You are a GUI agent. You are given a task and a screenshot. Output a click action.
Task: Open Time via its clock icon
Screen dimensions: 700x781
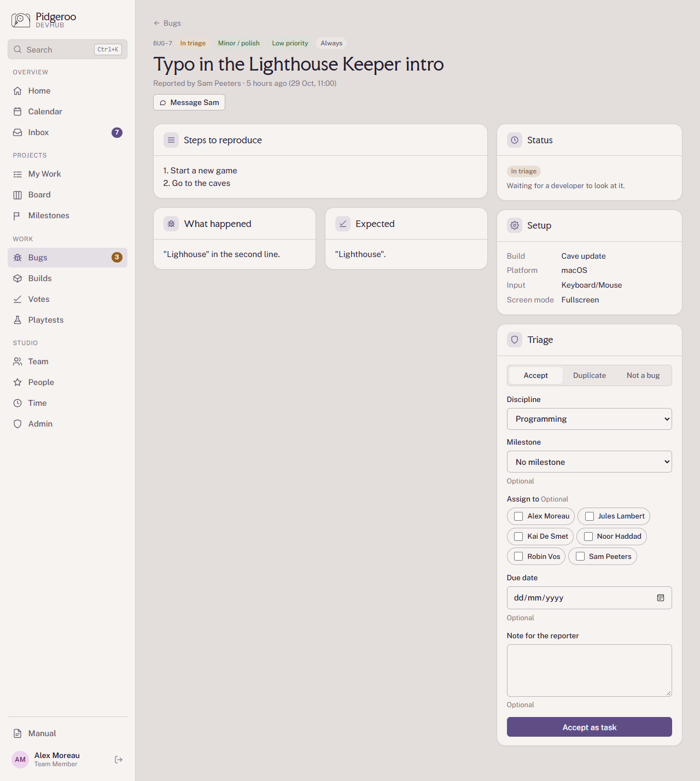[17, 403]
